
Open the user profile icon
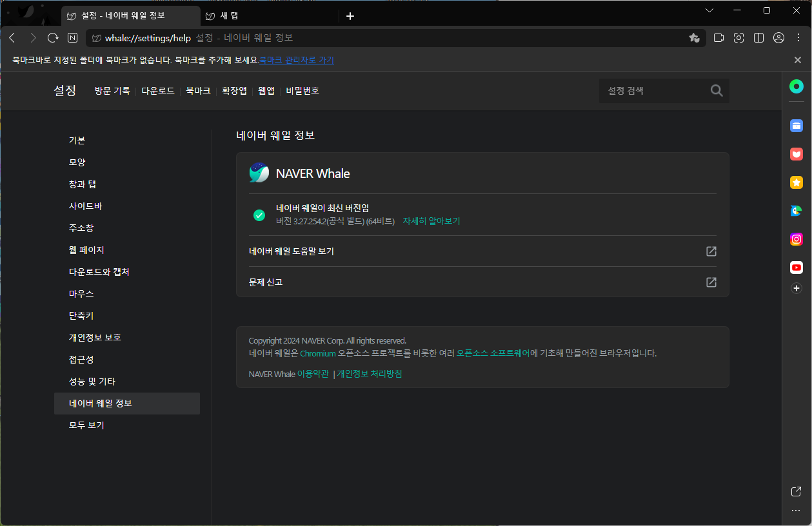(778, 38)
